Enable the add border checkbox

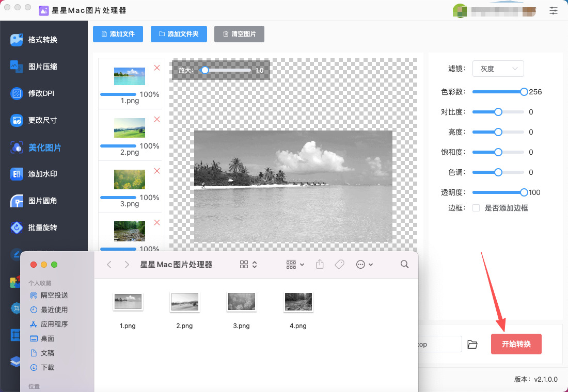[x=476, y=208]
